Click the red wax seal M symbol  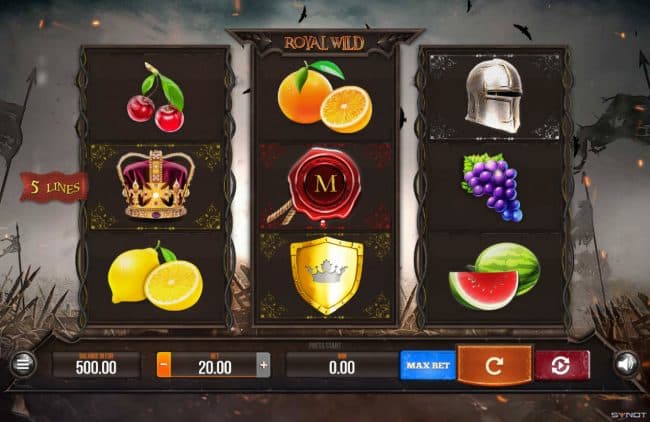319,187
